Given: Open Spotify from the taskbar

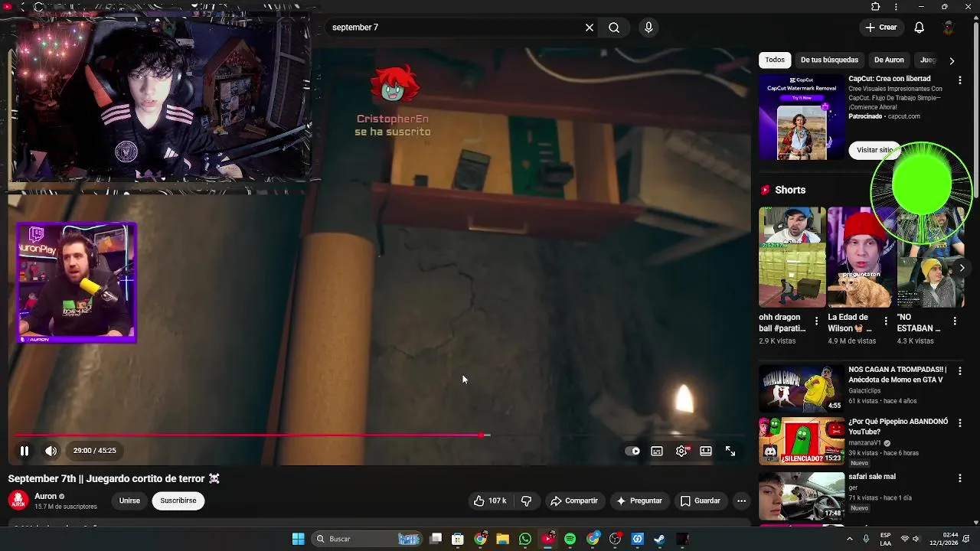Looking at the screenshot, I should [x=570, y=540].
